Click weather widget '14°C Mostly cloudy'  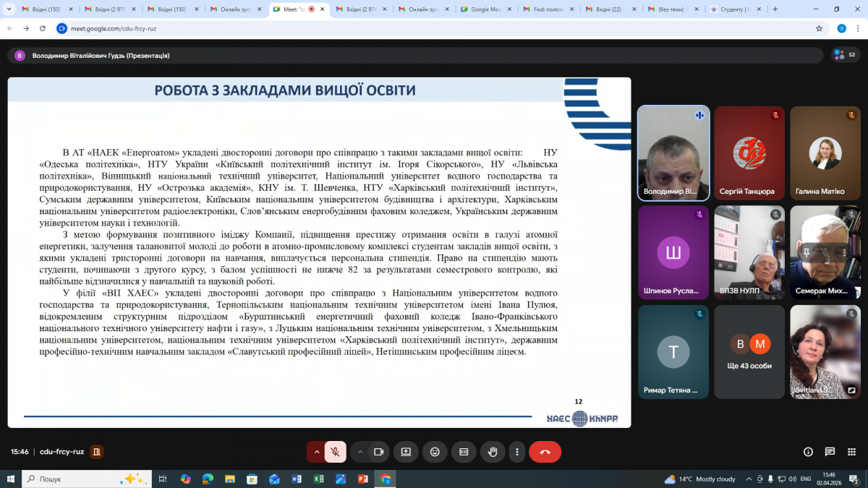tap(699, 479)
